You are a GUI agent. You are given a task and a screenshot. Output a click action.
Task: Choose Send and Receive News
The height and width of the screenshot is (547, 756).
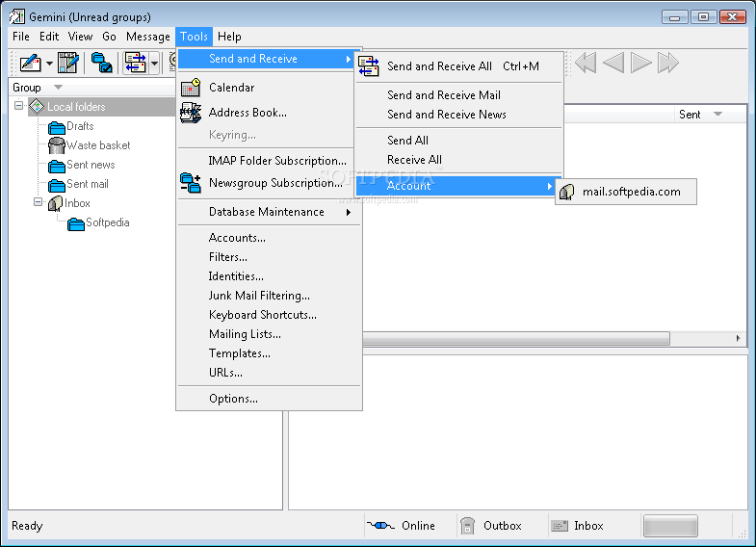(x=459, y=115)
